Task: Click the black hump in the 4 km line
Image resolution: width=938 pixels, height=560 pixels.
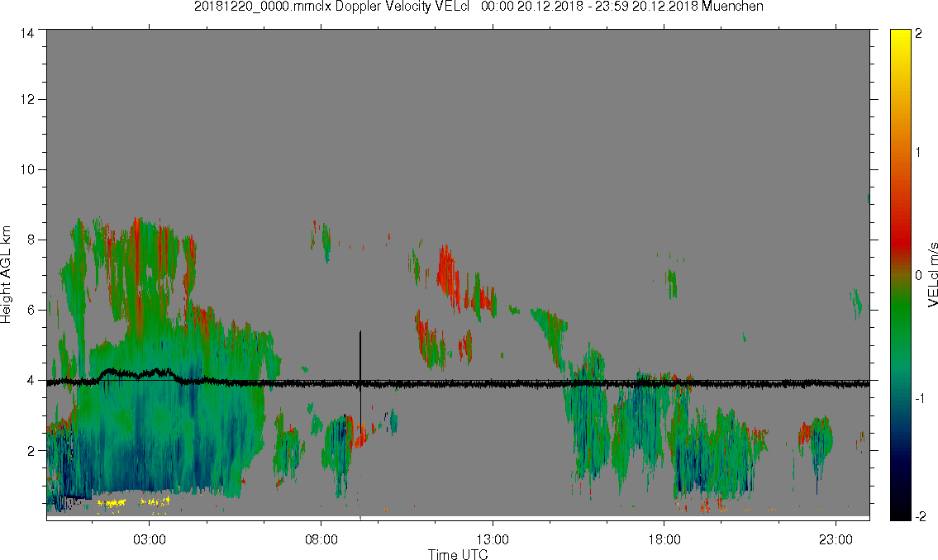Action: [x=139, y=375]
